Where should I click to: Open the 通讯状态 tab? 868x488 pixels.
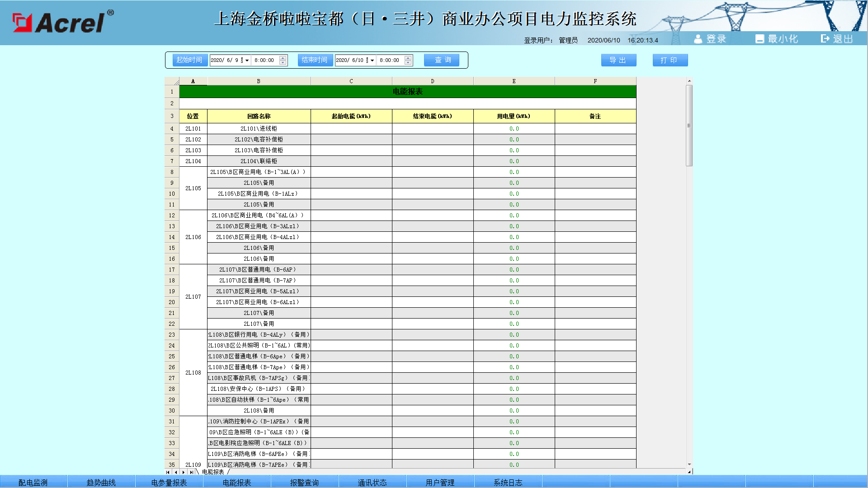(373, 482)
